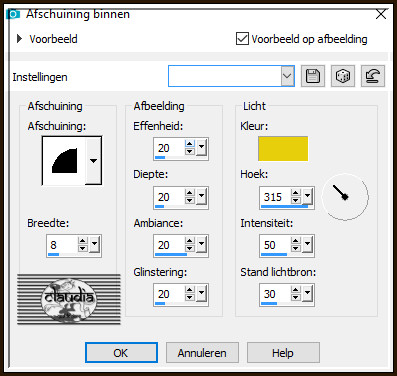
Task: Increase Diepte with up arrow
Action: pos(190,193)
